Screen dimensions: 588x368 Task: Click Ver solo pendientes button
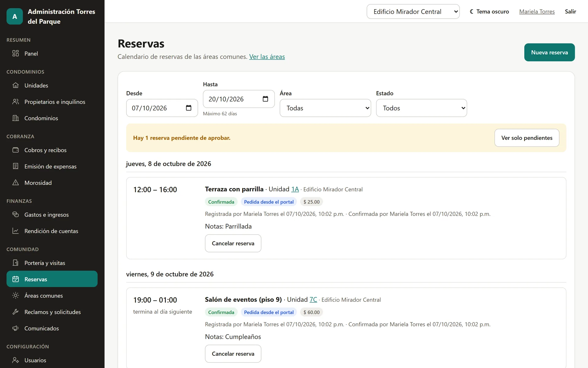[x=527, y=138]
